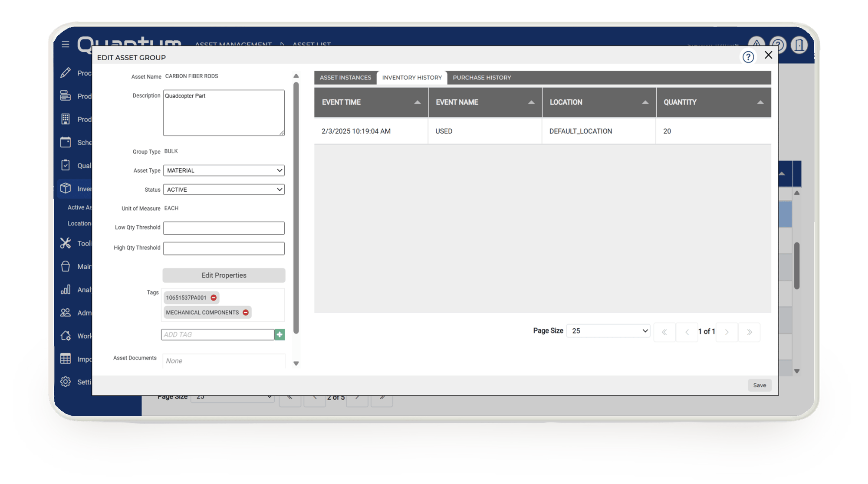Image resolution: width=868 pixels, height=484 pixels.
Task: Click the Low Qty Threshold input field
Action: point(224,228)
